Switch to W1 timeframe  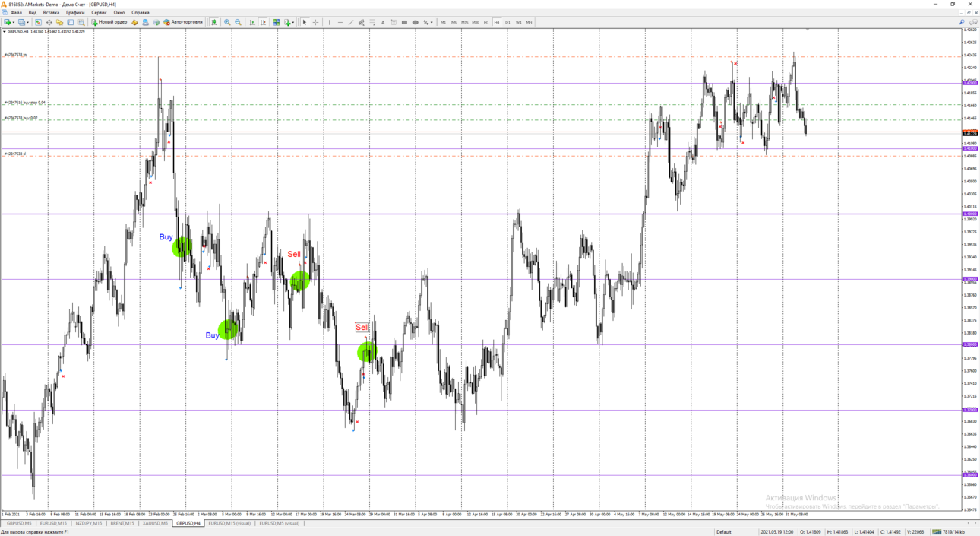pyautogui.click(x=518, y=22)
